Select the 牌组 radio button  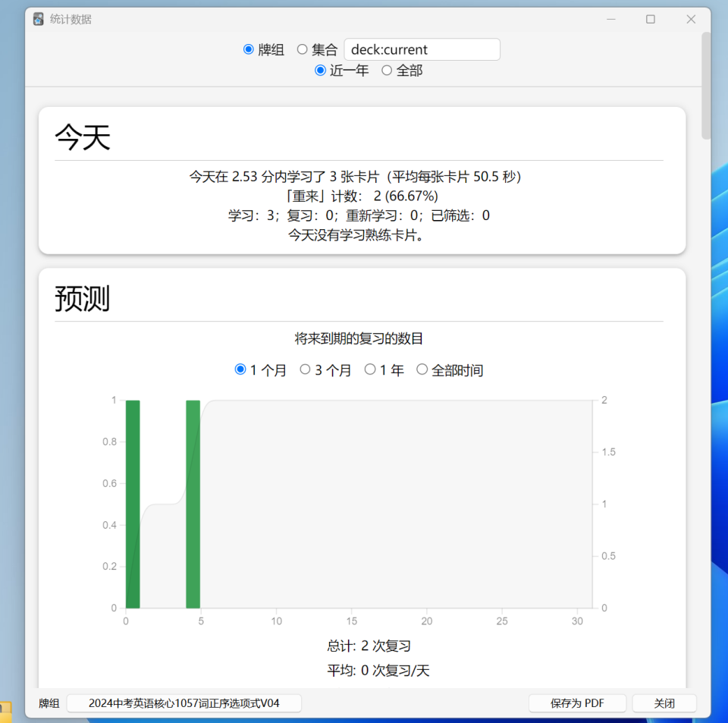click(x=249, y=49)
